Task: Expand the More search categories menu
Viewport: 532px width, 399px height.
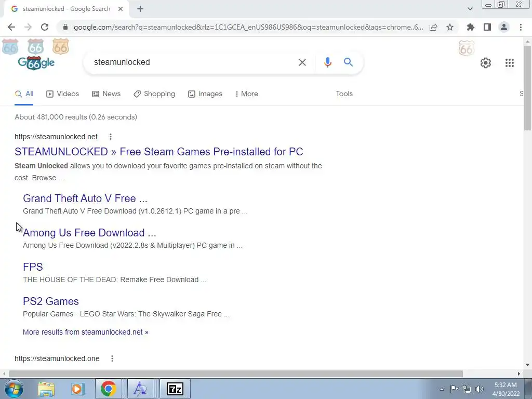Action: [247, 94]
